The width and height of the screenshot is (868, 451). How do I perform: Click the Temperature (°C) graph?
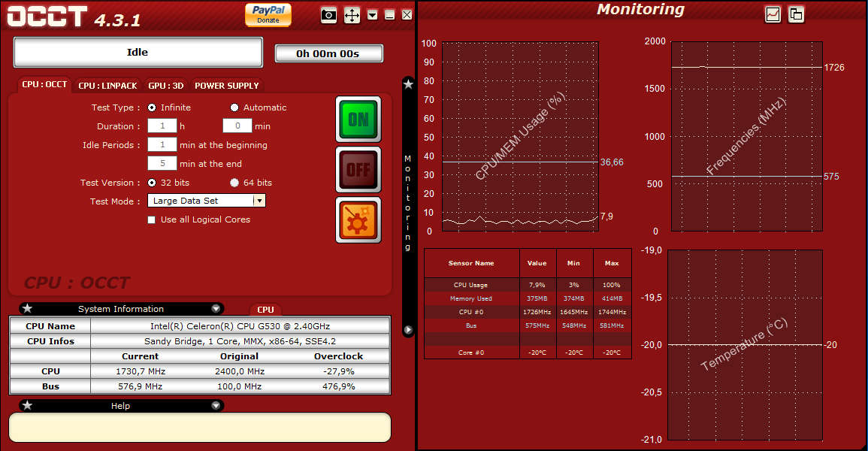[x=745, y=345]
